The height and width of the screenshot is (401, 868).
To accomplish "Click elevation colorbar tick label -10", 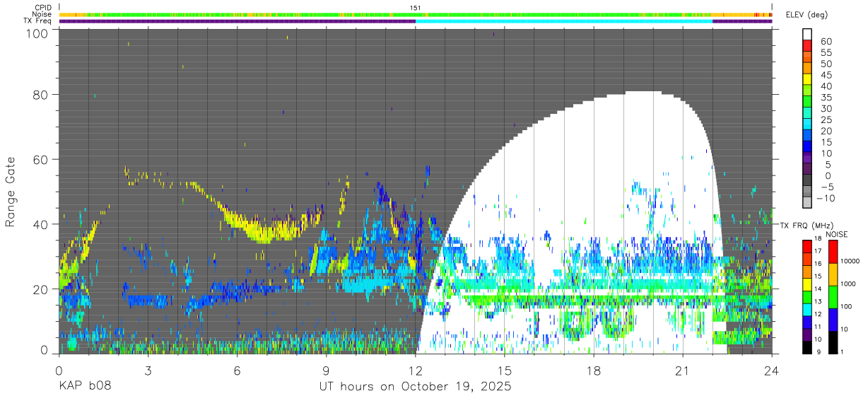I will click(x=827, y=199).
